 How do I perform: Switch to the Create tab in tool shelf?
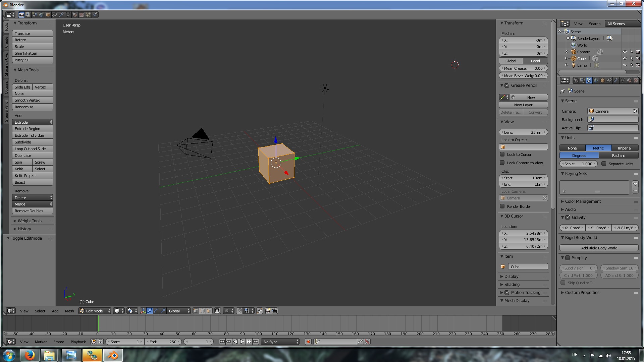coord(6,42)
